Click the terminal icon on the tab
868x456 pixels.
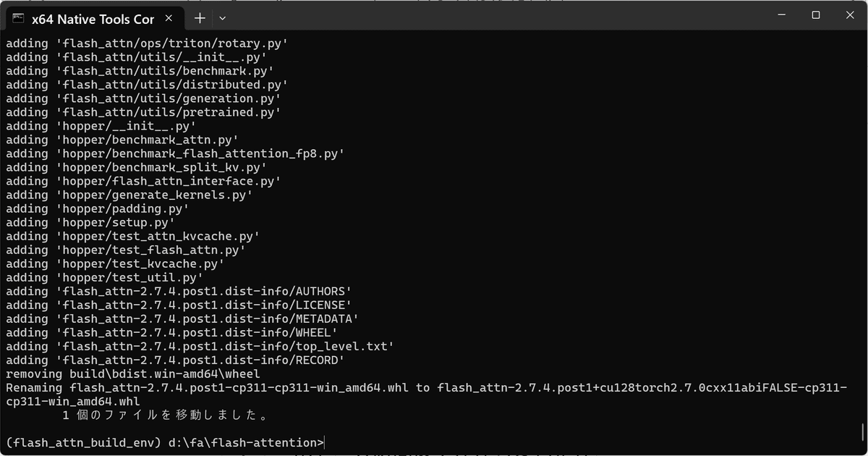[19, 18]
